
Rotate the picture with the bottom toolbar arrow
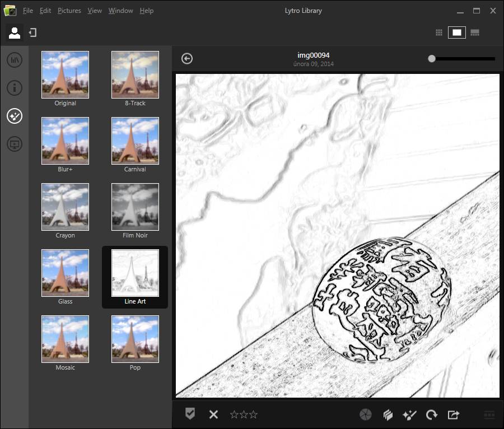[x=431, y=414]
